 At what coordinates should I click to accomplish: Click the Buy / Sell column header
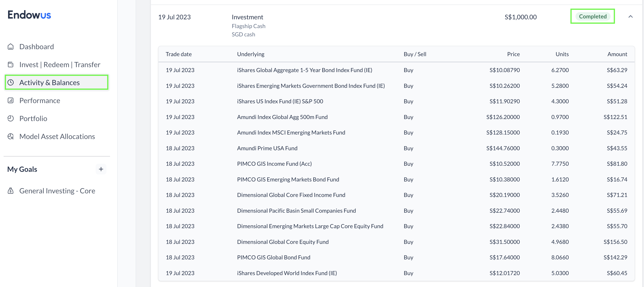415,54
